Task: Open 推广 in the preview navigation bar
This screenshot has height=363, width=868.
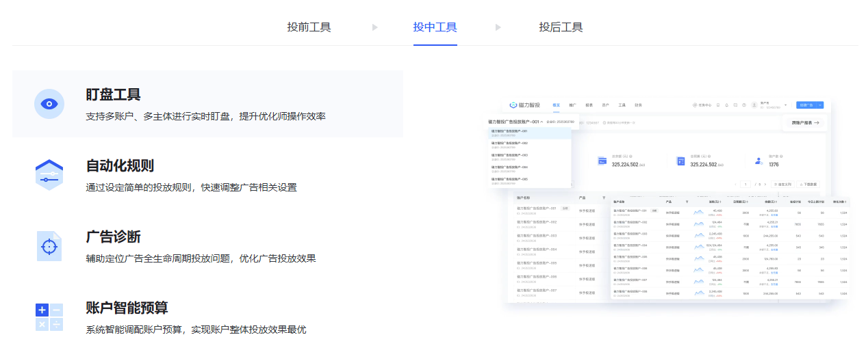Action: point(572,105)
